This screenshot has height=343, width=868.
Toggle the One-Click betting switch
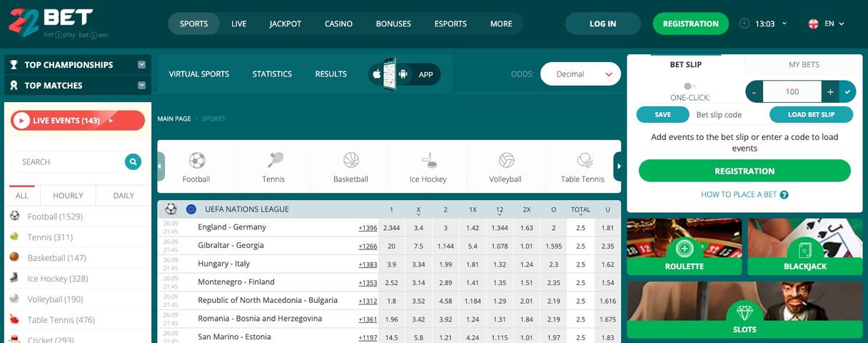tap(690, 86)
